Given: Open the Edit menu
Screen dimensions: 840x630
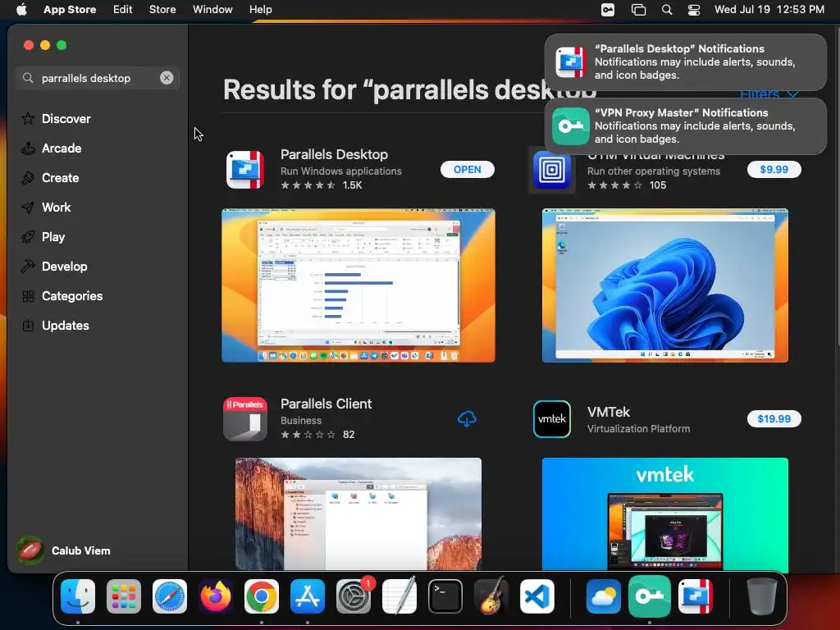Looking at the screenshot, I should (123, 9).
